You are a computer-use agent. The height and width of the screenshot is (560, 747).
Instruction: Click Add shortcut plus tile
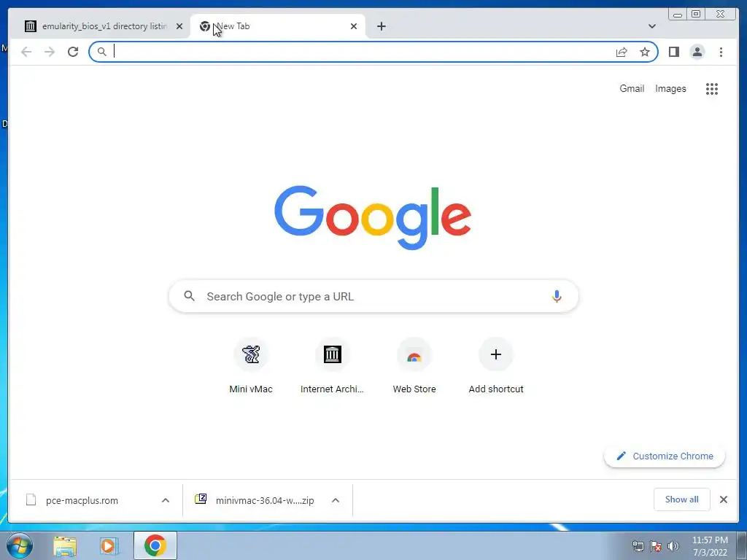click(496, 366)
